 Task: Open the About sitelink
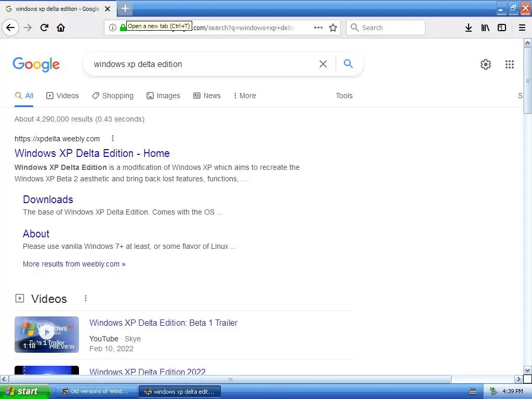[x=36, y=233]
